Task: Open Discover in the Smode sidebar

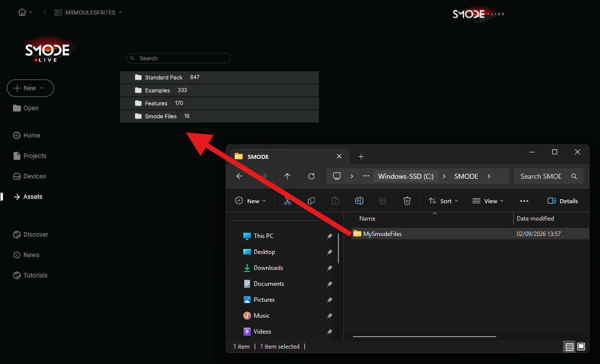Action: pos(30,235)
